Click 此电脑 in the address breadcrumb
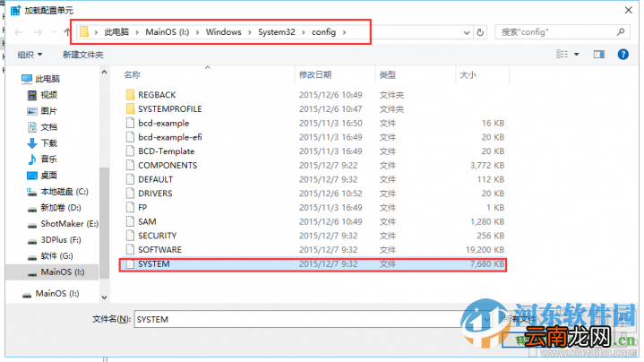The image size is (644, 362). coord(116,32)
